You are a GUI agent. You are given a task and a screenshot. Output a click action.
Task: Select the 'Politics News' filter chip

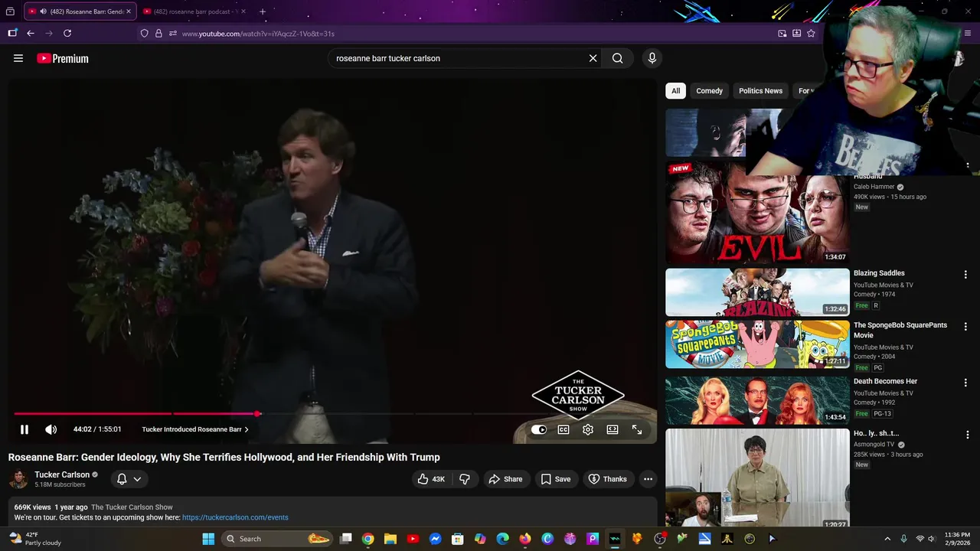point(760,90)
